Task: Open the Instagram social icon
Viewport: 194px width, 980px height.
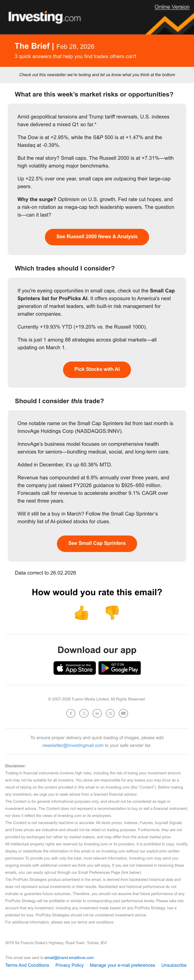Action: 110,713
